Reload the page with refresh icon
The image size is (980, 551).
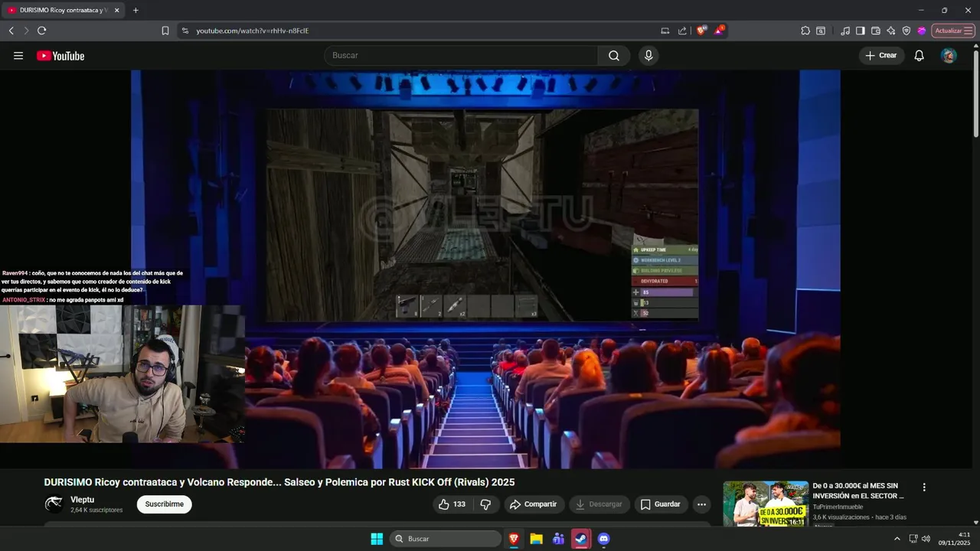(41, 31)
